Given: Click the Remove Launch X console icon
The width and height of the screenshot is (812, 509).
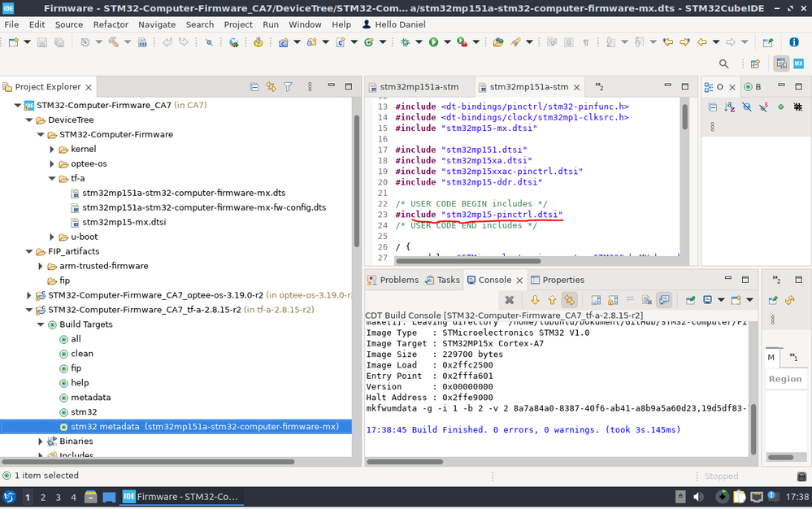Looking at the screenshot, I should tap(510, 300).
